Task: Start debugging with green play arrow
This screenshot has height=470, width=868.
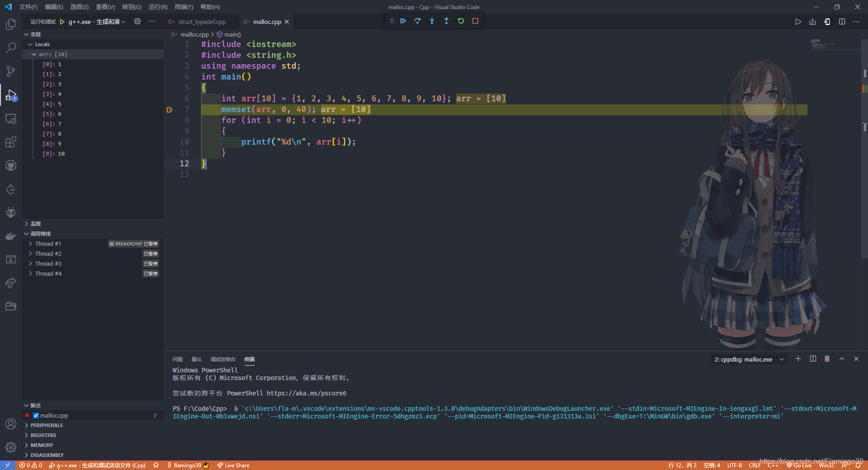Action: [x=62, y=22]
